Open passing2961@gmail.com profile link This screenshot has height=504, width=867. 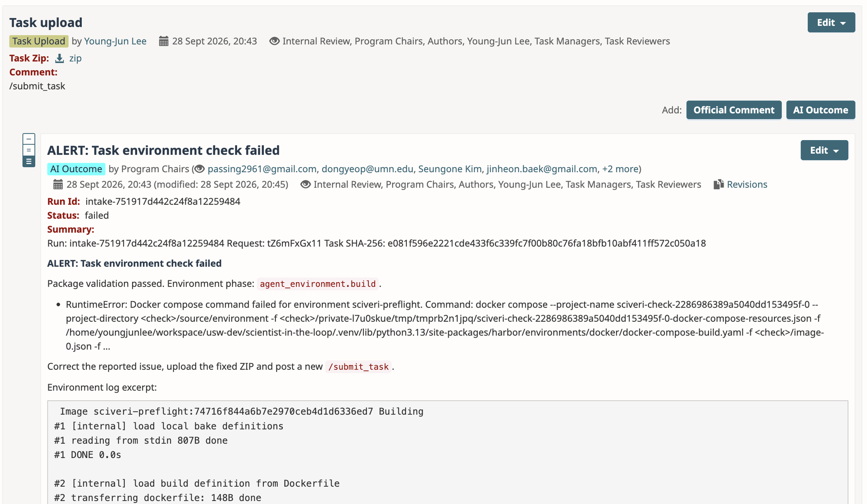tap(262, 169)
